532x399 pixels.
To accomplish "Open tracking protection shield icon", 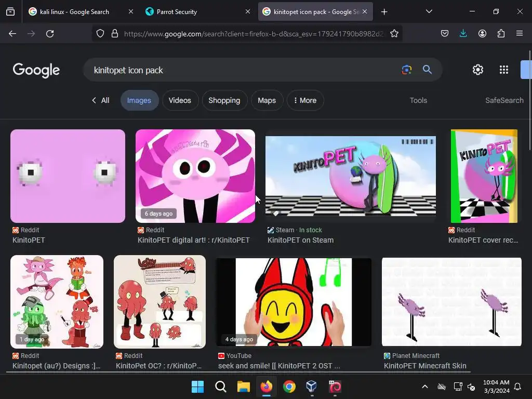I will 100,33.
